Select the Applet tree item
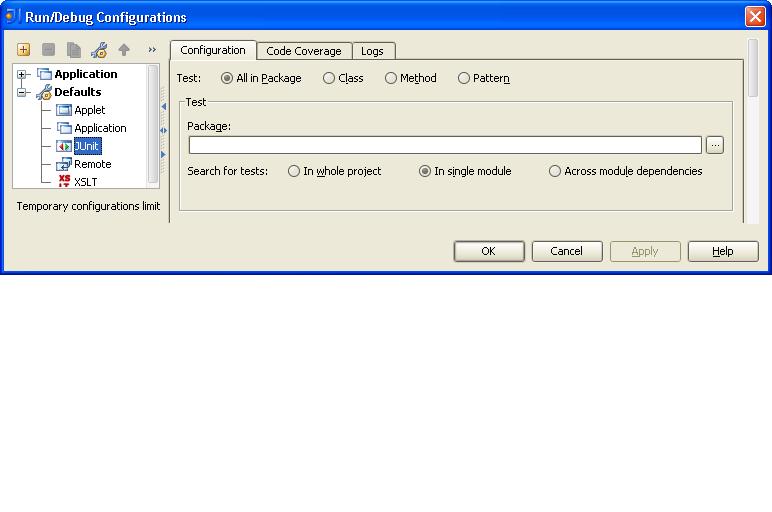 pyautogui.click(x=90, y=110)
